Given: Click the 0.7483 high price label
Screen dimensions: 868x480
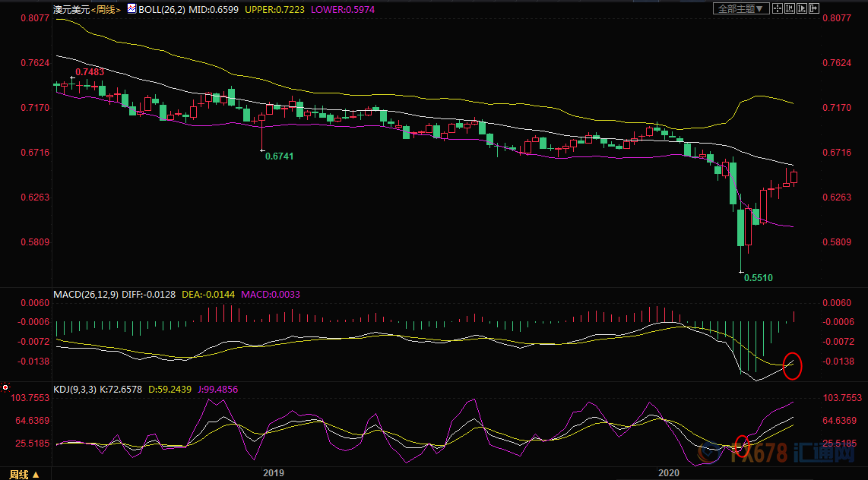Looking at the screenshot, I should click(90, 72).
